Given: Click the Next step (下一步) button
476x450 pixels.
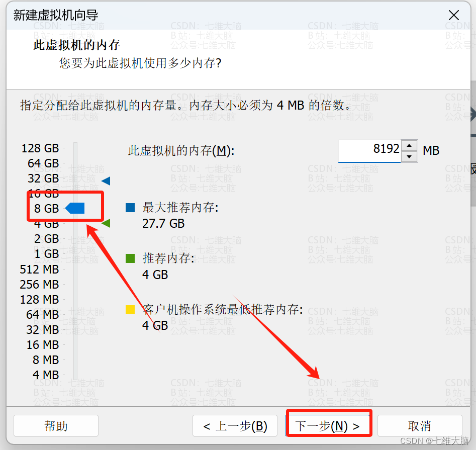Looking at the screenshot, I should tap(329, 426).
